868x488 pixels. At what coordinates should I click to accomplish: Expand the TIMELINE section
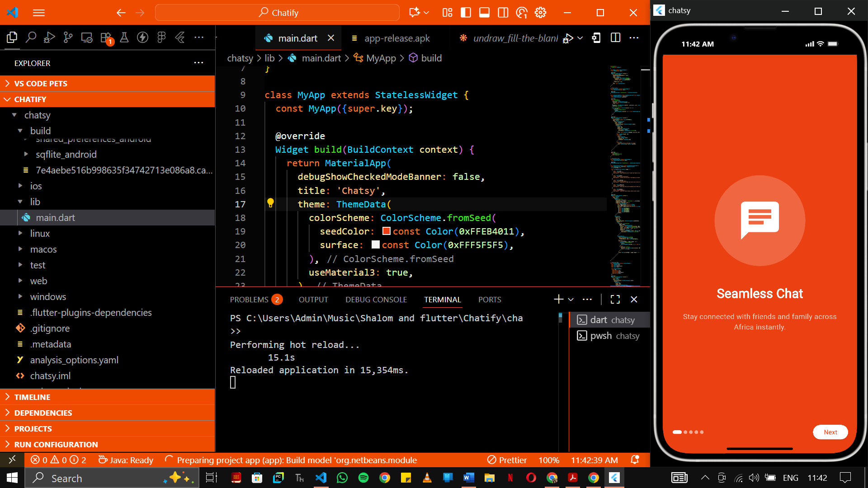point(33,397)
